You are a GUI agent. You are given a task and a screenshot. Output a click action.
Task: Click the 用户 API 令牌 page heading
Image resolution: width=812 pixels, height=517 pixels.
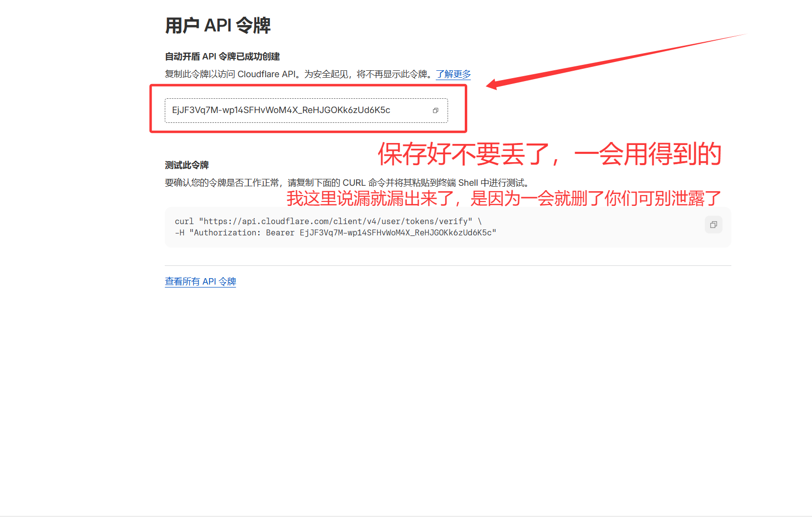tap(217, 26)
